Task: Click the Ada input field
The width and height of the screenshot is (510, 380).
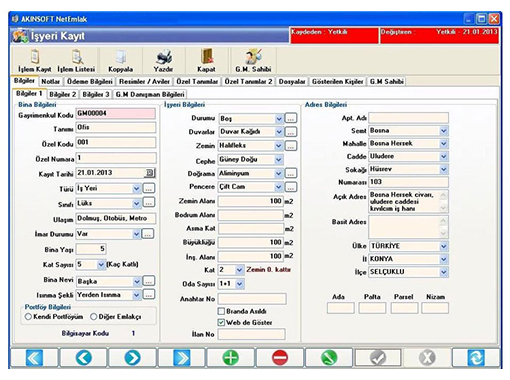Action: [x=340, y=308]
